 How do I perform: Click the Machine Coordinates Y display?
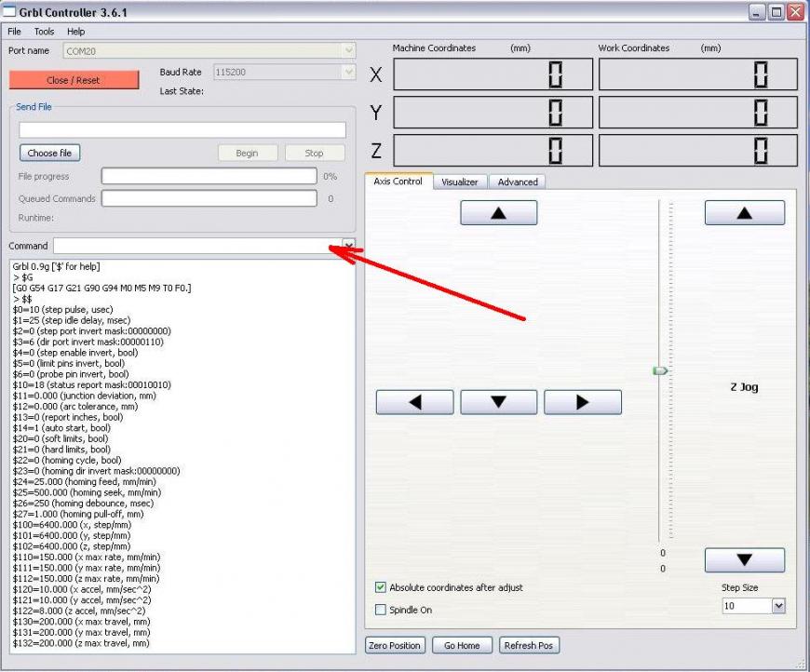pos(493,112)
